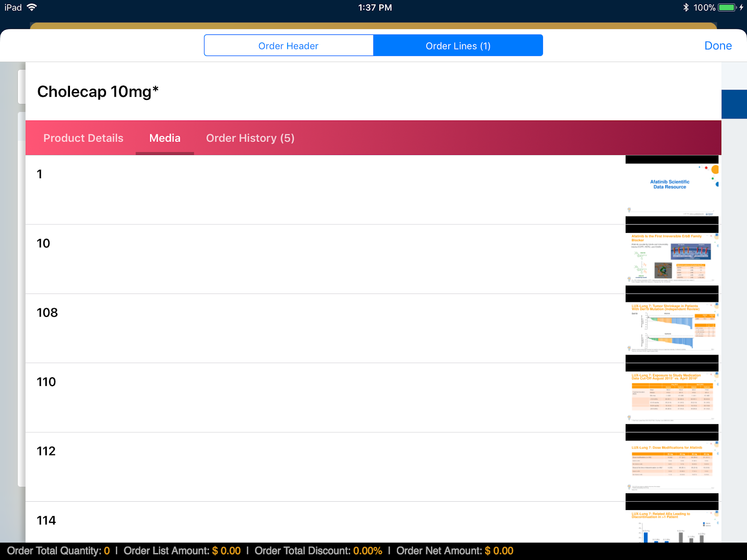This screenshot has width=747, height=560.
Task: Open the Tumor Shrinkage in Patients slide thumbnail
Action: (671, 328)
